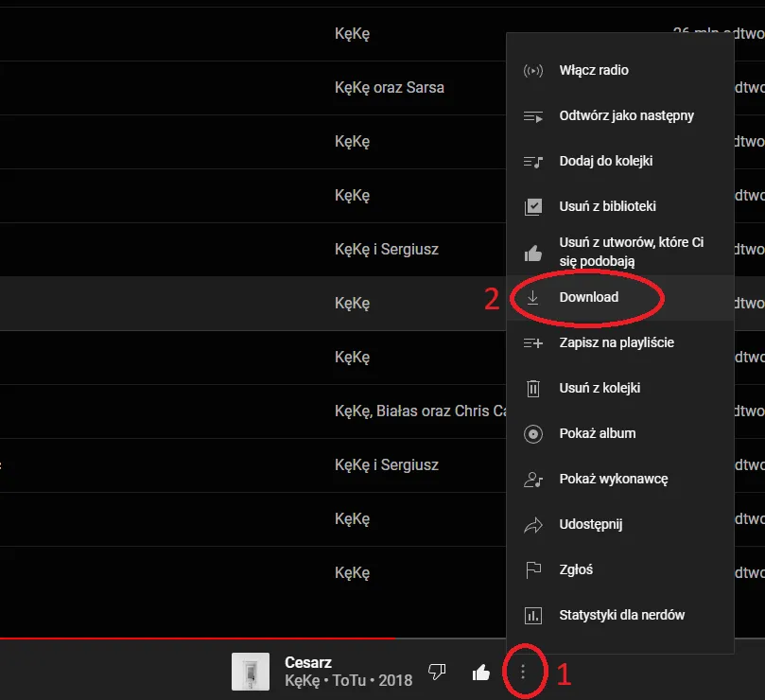Select the Włącz radio broadcast icon
The width and height of the screenshot is (765, 700).
(x=532, y=69)
